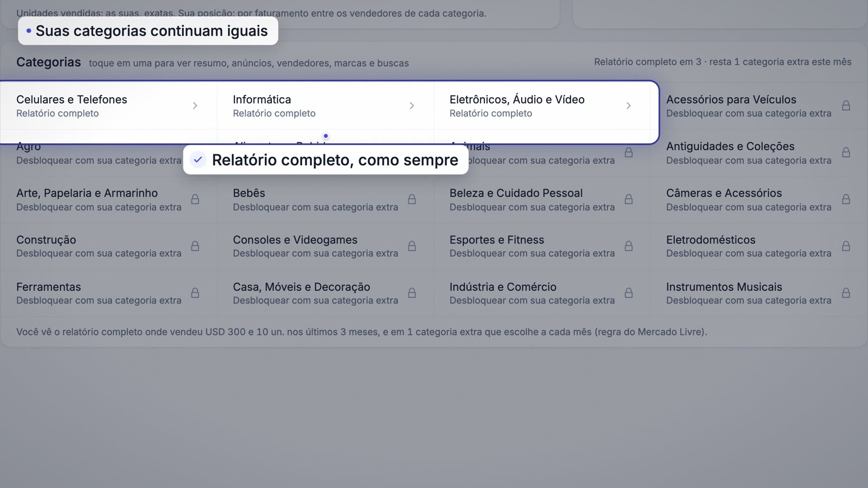Select the Consoles e Videogames category

[325, 246]
